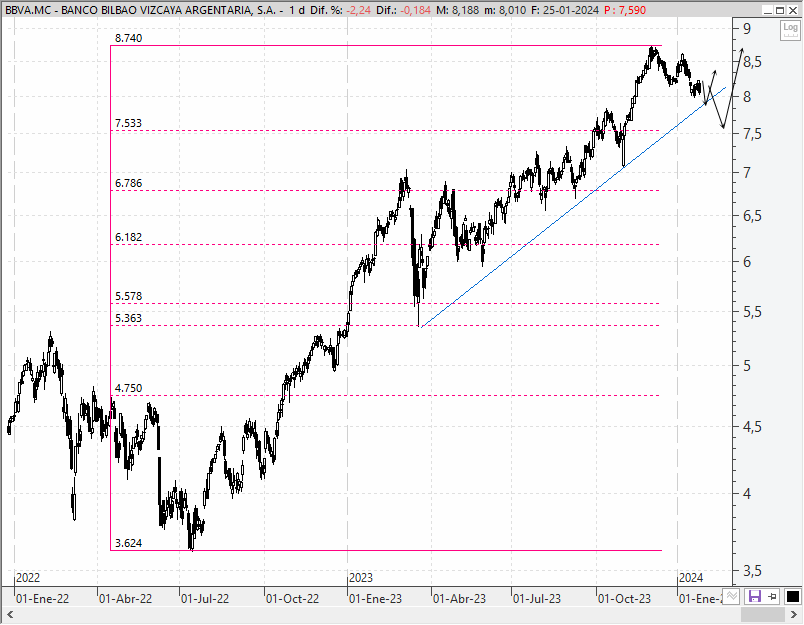Image resolution: width=804 pixels, height=625 pixels.
Task: Click the 4.750 Fibonacci level label
Action: (128, 388)
